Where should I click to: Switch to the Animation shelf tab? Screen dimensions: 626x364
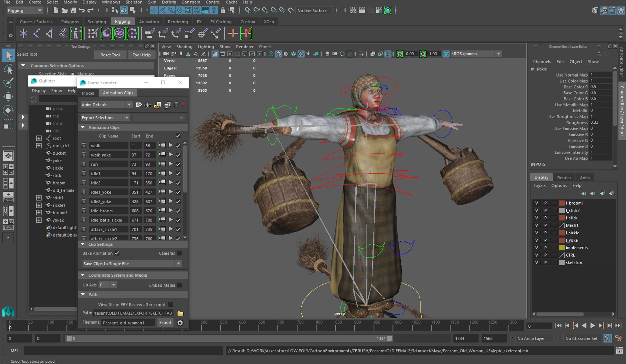click(149, 22)
